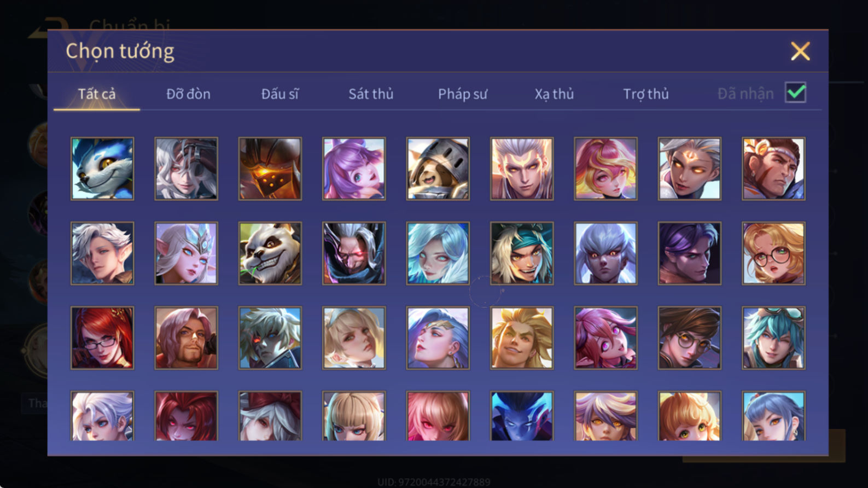The width and height of the screenshot is (868, 488).
Task: Toggle the Đã nhận checkbox
Action: pos(795,92)
